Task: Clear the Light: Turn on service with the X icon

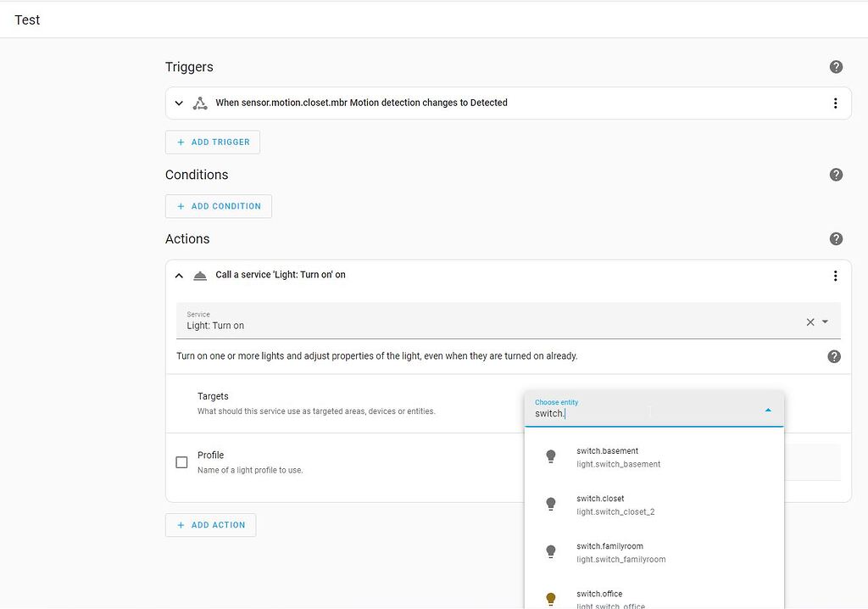Action: (811, 321)
